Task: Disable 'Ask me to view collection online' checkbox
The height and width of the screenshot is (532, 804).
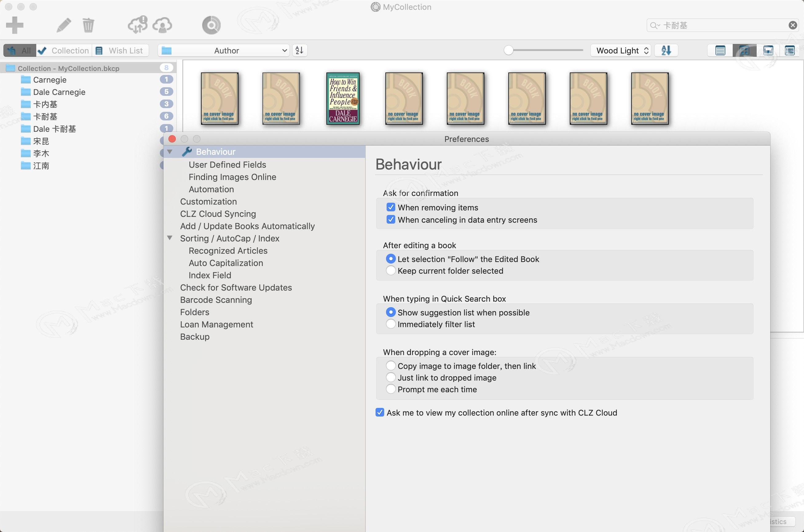Action: coord(380,413)
